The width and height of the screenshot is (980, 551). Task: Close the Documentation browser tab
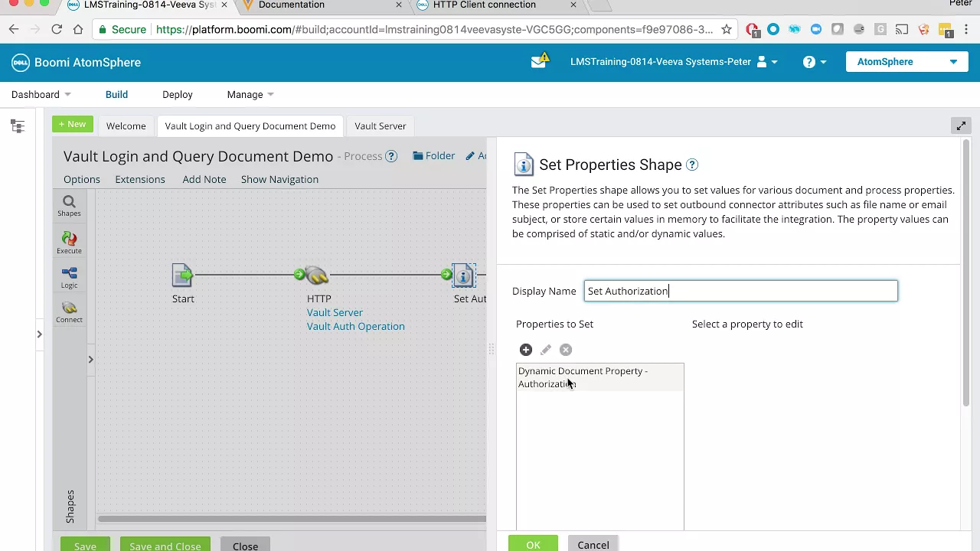coord(399,5)
